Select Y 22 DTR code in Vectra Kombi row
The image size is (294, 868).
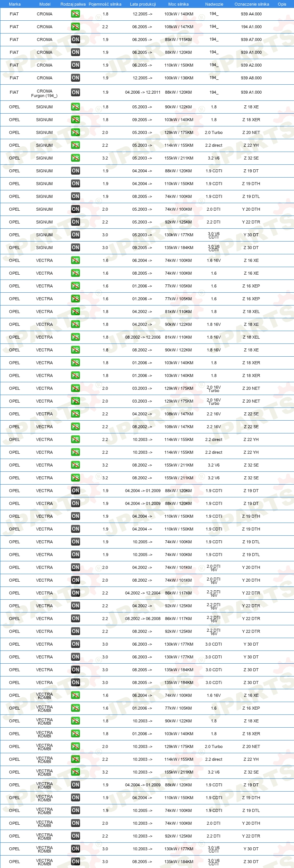point(251,836)
